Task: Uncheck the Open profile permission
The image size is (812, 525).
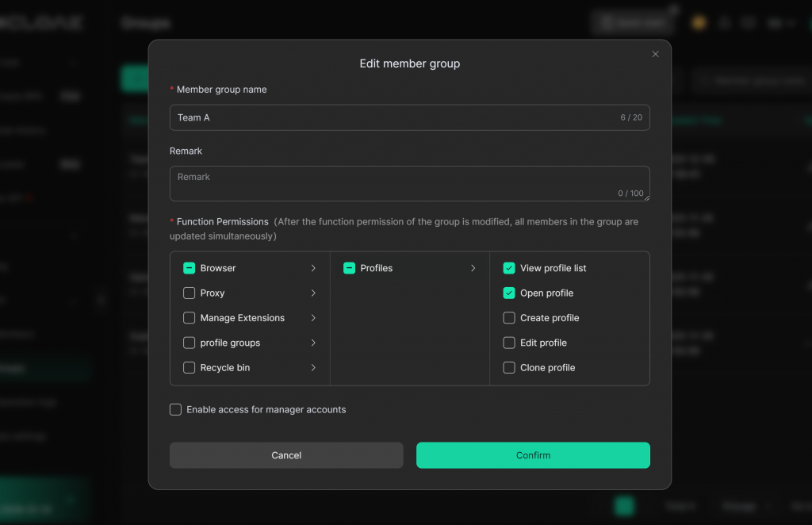Action: 509,293
